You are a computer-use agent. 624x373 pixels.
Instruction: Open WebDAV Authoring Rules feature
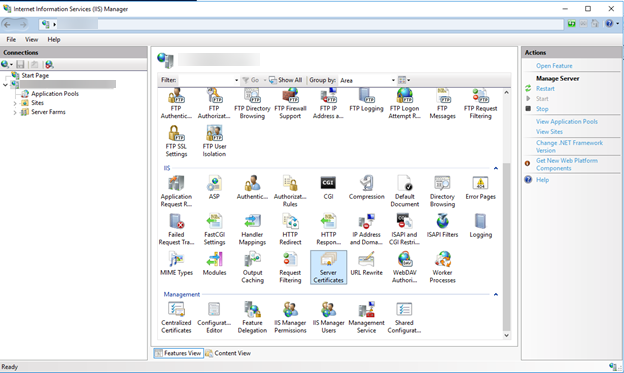click(405, 268)
